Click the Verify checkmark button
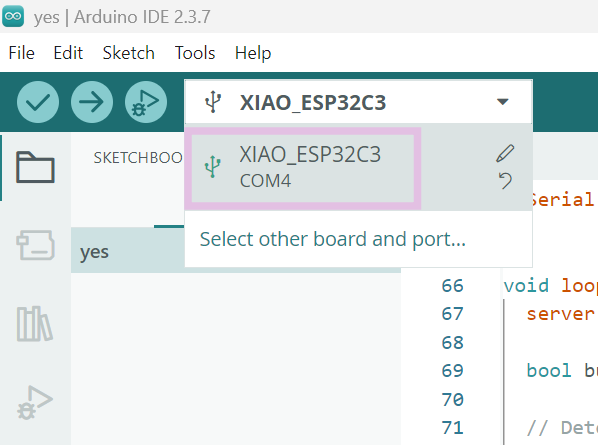This screenshot has width=598, height=445. (x=38, y=102)
